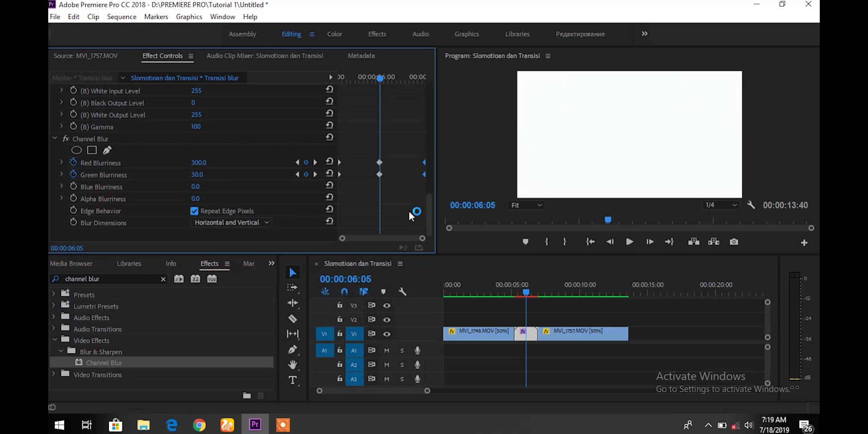Open Media Browser panel tab
The width and height of the screenshot is (868, 434).
tap(71, 264)
